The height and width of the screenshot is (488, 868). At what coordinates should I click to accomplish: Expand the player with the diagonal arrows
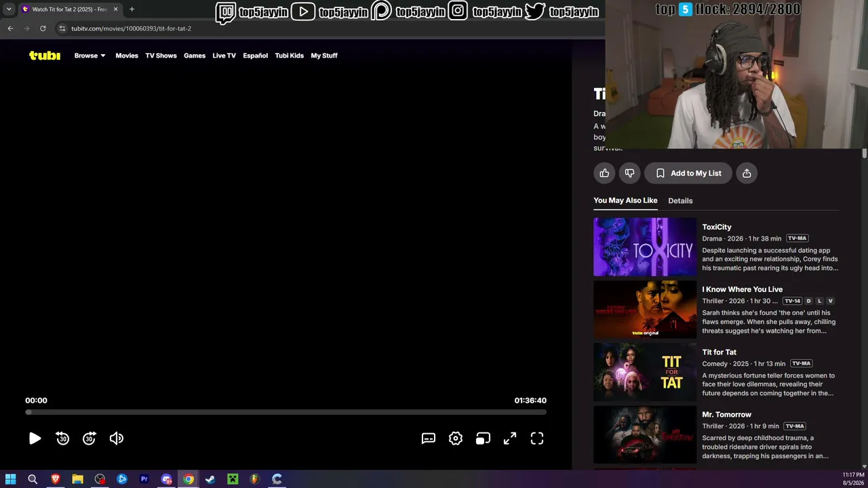coord(510,439)
